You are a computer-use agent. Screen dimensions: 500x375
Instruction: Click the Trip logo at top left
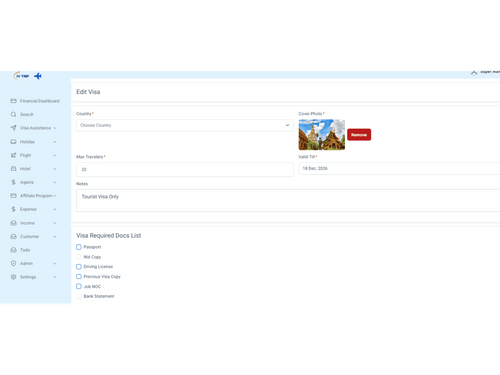pyautogui.click(x=21, y=76)
